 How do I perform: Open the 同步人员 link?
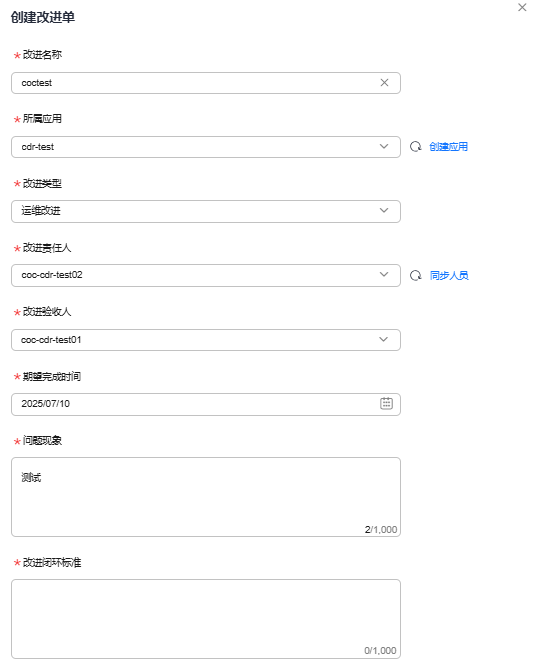point(449,275)
